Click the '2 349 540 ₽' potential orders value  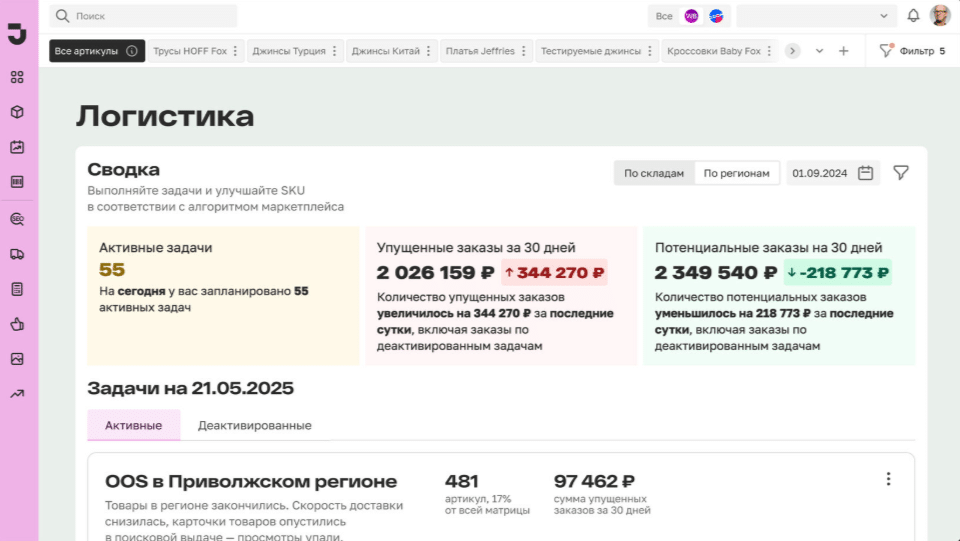[716, 272]
